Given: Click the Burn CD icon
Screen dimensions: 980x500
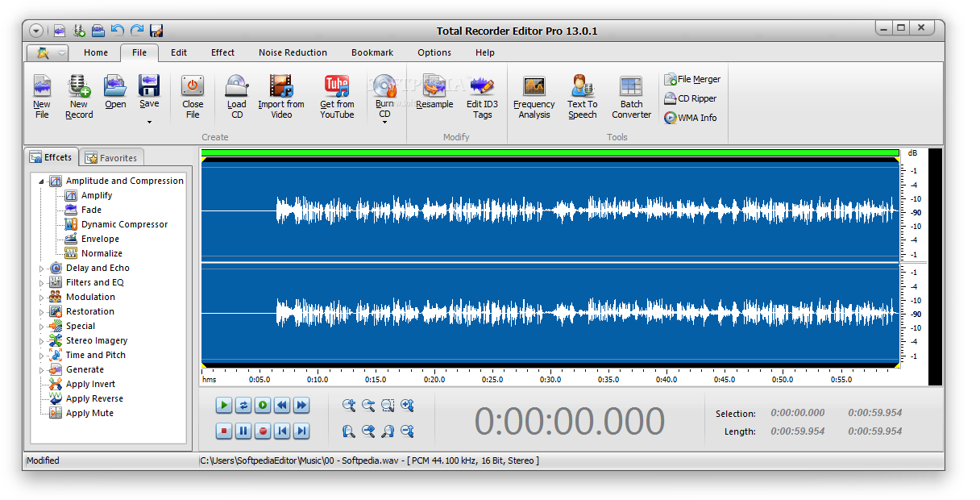Looking at the screenshot, I should 384,85.
